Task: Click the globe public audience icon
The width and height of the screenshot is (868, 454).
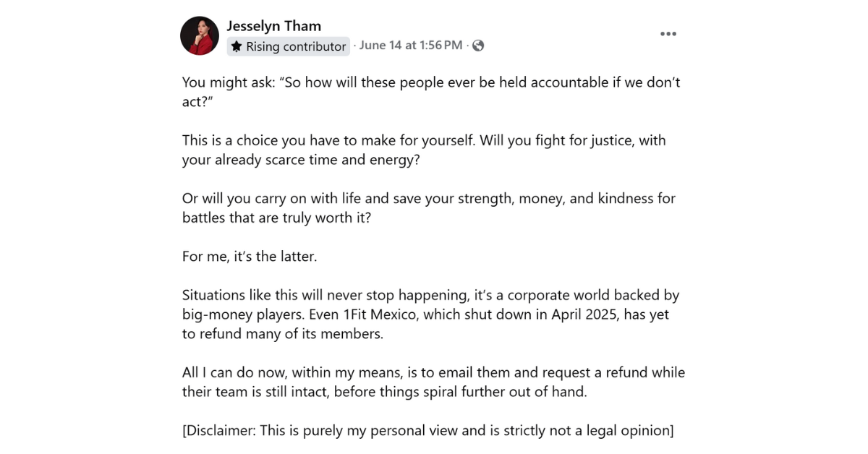Action: (x=478, y=46)
